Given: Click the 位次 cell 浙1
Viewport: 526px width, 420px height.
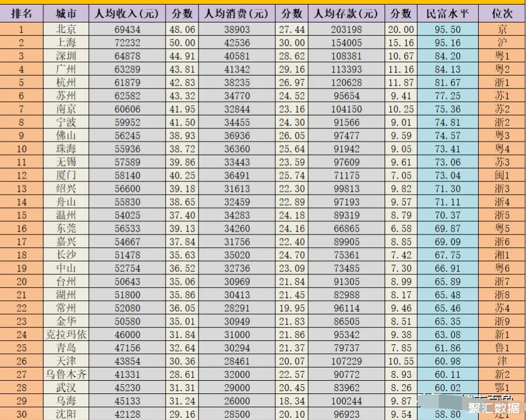Looking at the screenshot, I should point(502,83).
